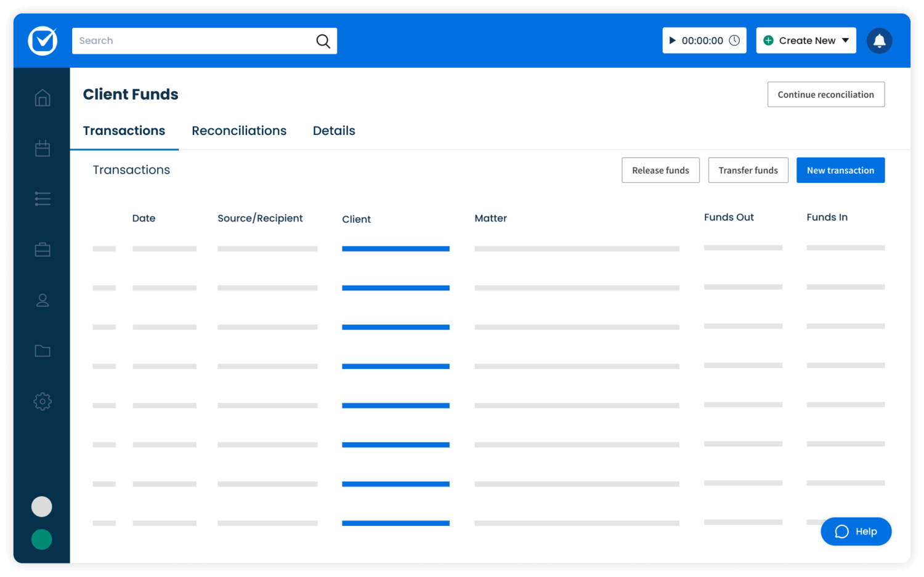Open the contacts person icon

43,301
